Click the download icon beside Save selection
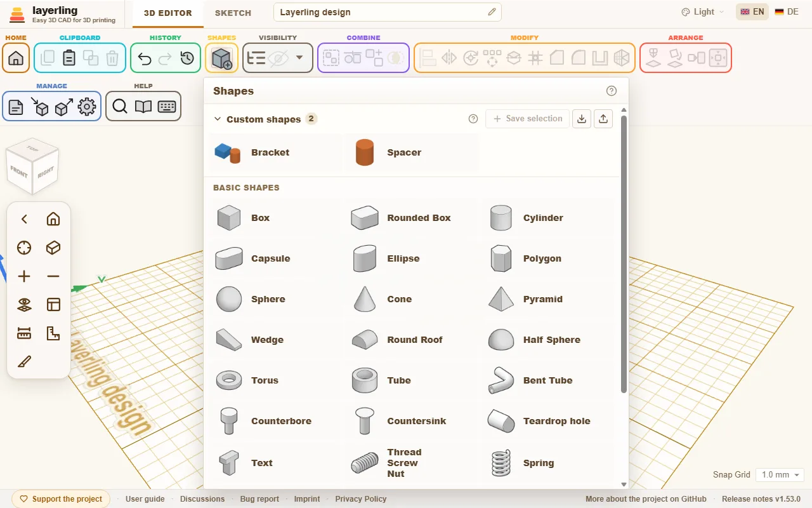Viewport: 812px width, 508px height. coord(581,119)
